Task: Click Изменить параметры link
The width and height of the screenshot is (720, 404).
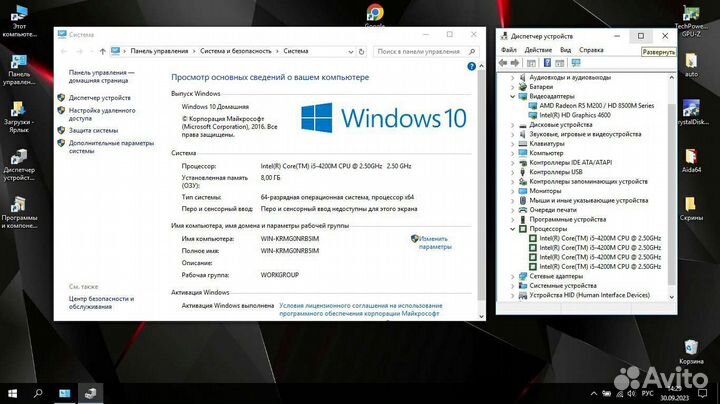Action: 434,243
